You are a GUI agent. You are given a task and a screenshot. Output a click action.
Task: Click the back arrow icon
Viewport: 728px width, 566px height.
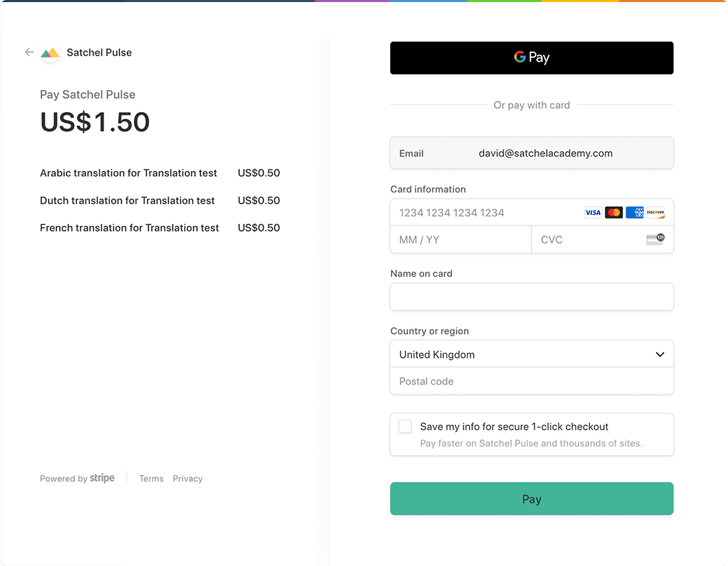tap(30, 52)
